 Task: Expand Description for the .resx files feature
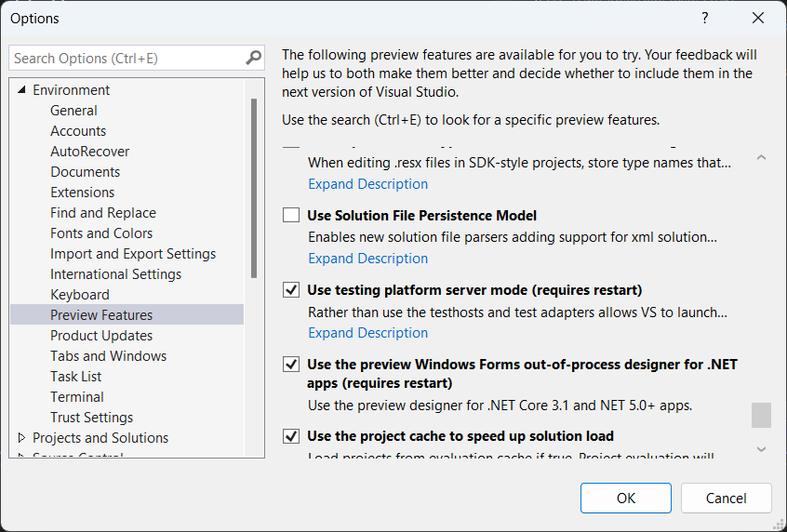pos(367,184)
